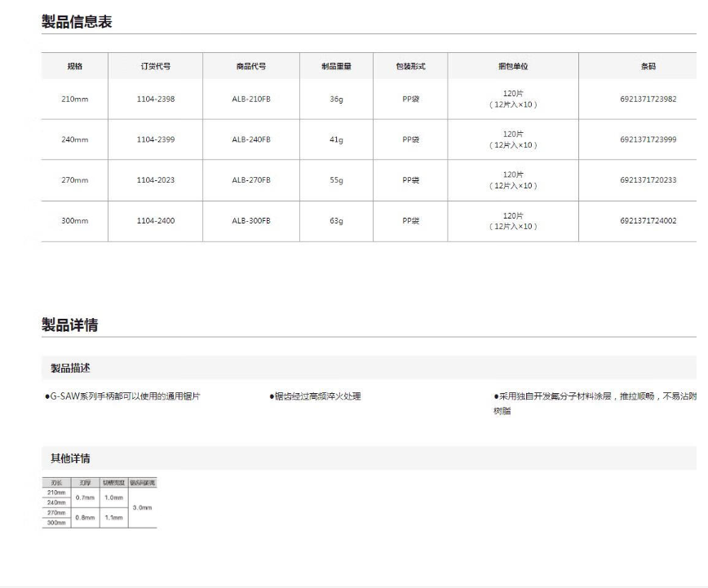The image size is (708, 588).
Task: Select order code 1104-2398 cell
Action: (155, 99)
